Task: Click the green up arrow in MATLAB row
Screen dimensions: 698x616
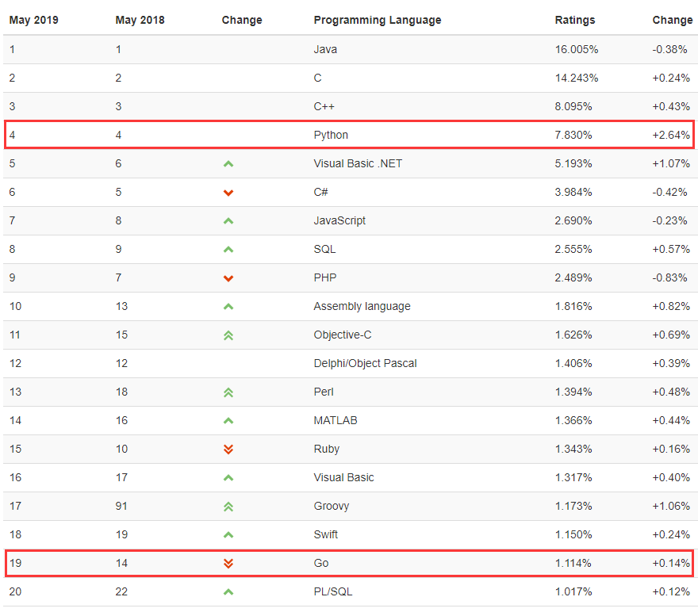Action: (228, 421)
